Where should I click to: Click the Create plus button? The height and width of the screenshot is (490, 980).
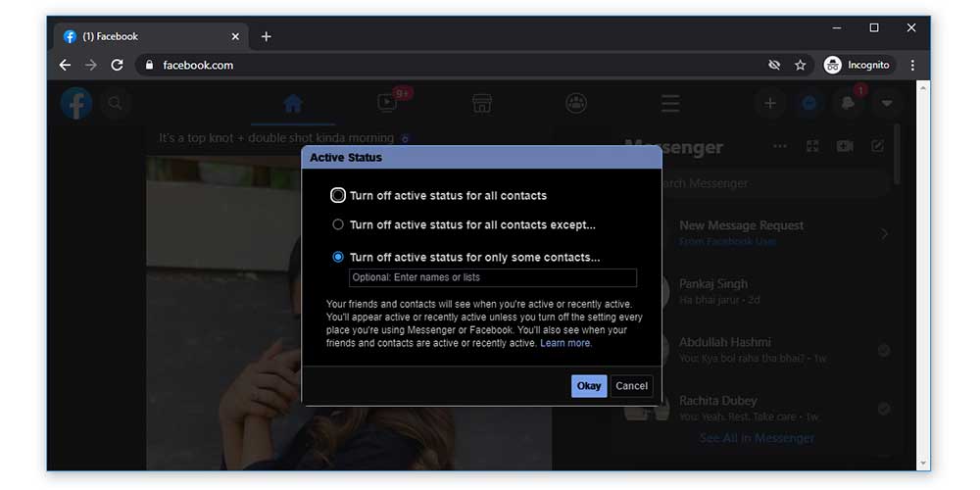770,104
